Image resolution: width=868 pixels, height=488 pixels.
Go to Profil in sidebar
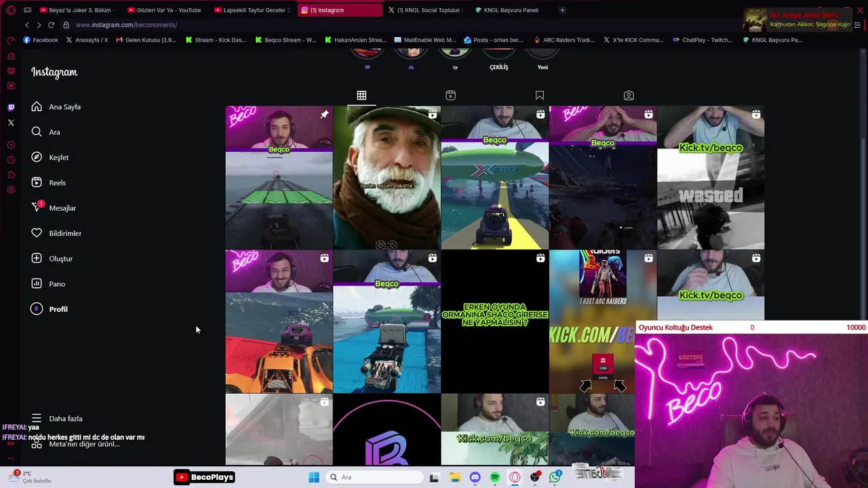click(x=49, y=309)
